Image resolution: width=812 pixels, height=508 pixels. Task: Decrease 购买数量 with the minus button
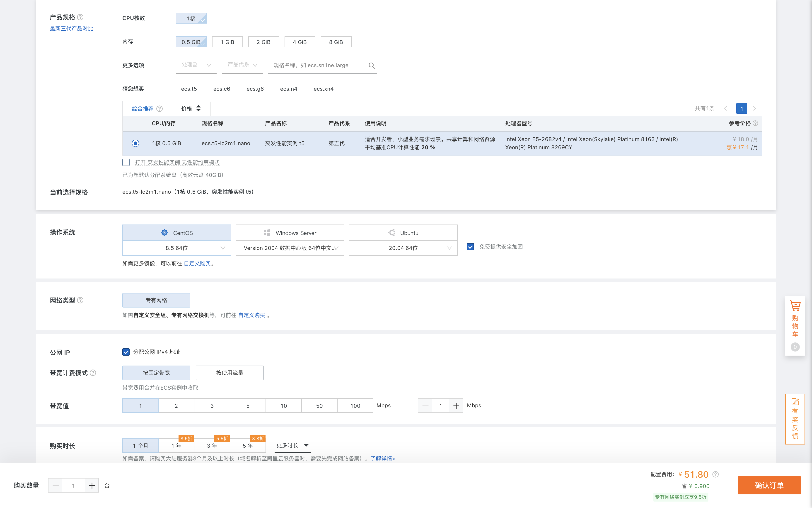tap(55, 486)
